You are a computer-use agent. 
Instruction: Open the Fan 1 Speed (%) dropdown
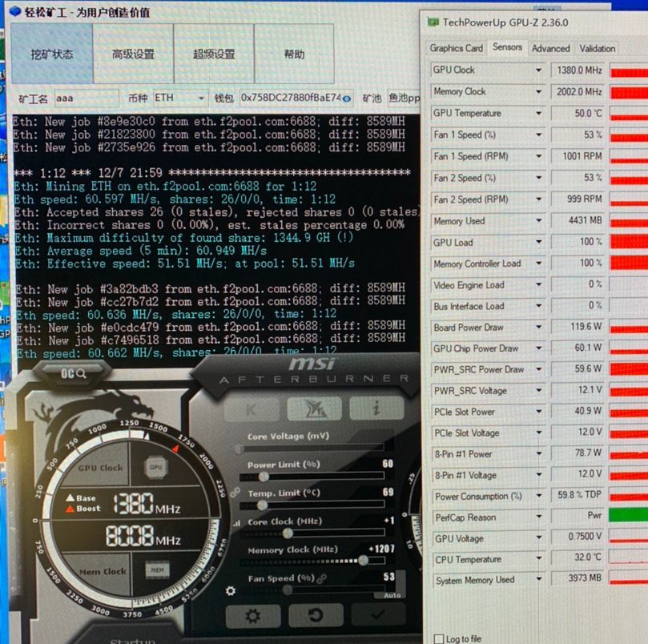(x=538, y=135)
